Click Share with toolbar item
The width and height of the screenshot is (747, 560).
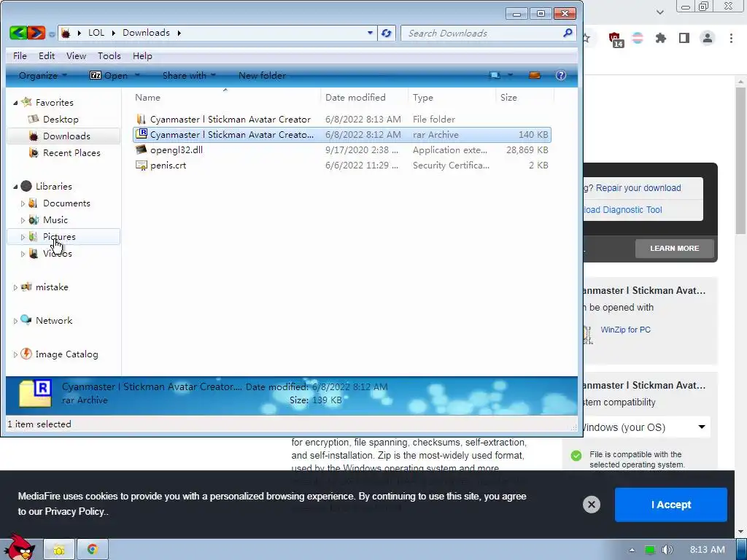(189, 75)
